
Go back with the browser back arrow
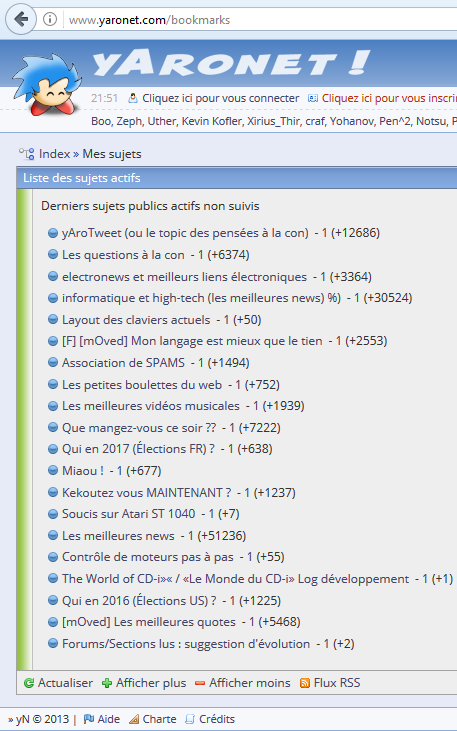(x=21, y=19)
